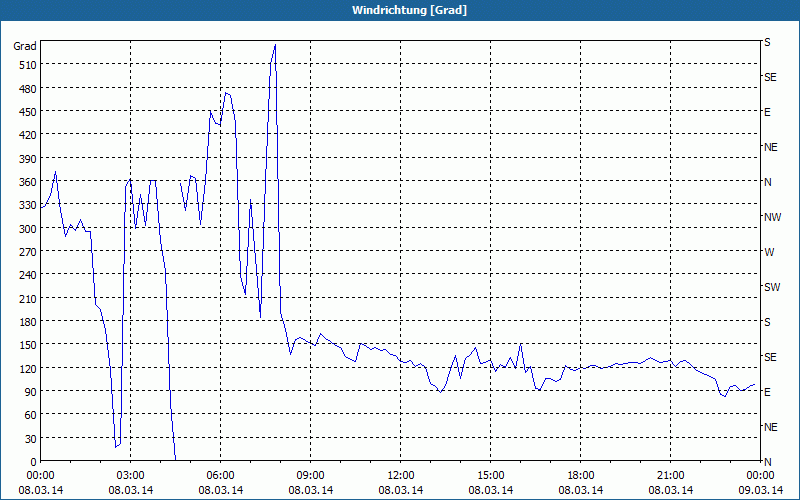Click the 510 y-axis value

[27, 65]
